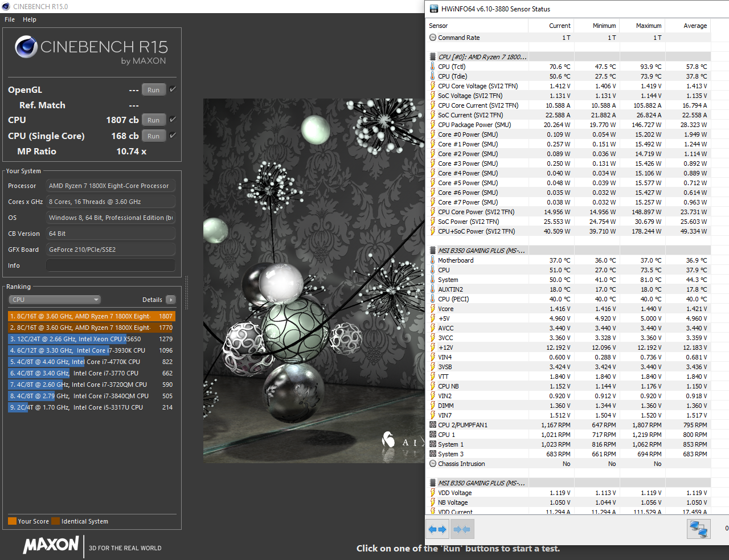
Task: Open the File menu in Cinebench
Action: click(10, 19)
